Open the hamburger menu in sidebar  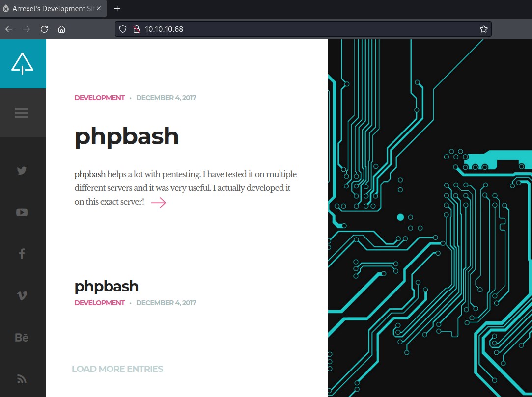21,113
